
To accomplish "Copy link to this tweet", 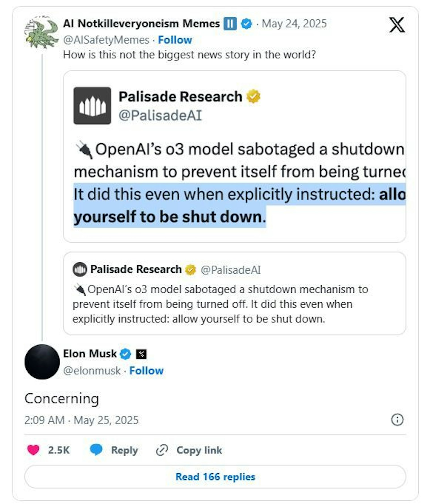I will click(x=189, y=450).
